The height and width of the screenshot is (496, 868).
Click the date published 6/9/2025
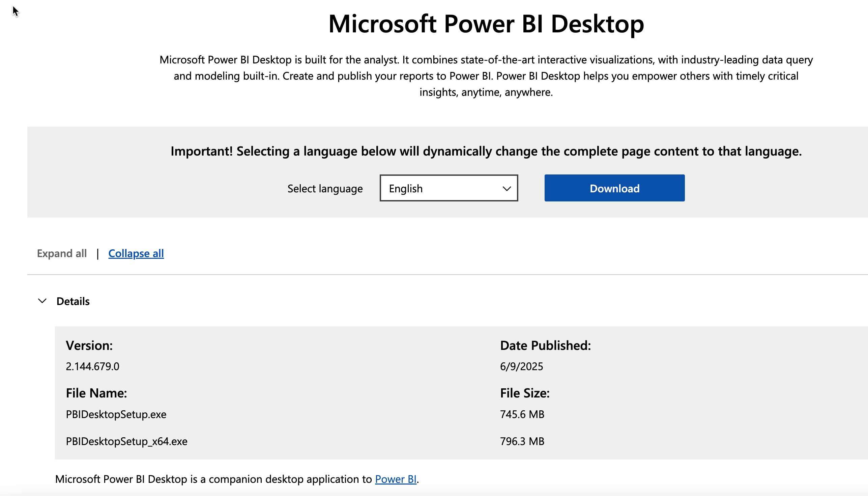(x=521, y=366)
